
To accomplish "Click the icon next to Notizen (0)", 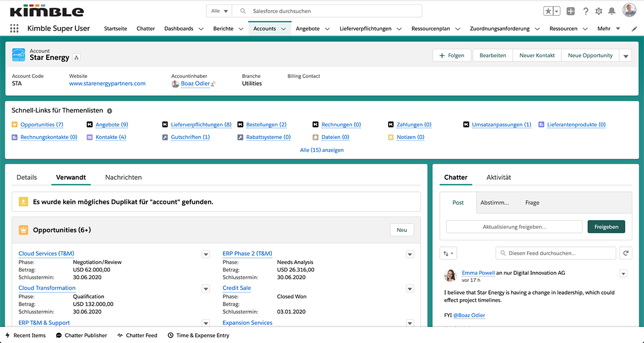I will point(391,137).
